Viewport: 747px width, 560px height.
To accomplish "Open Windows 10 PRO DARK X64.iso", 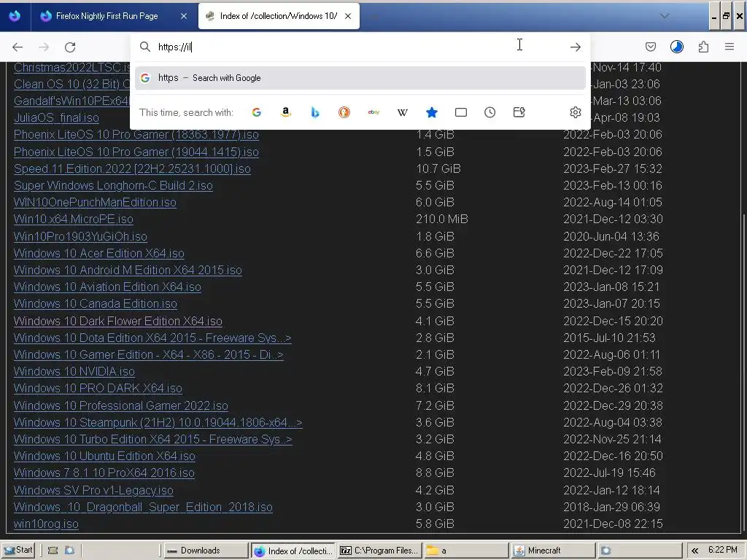I will (98, 389).
